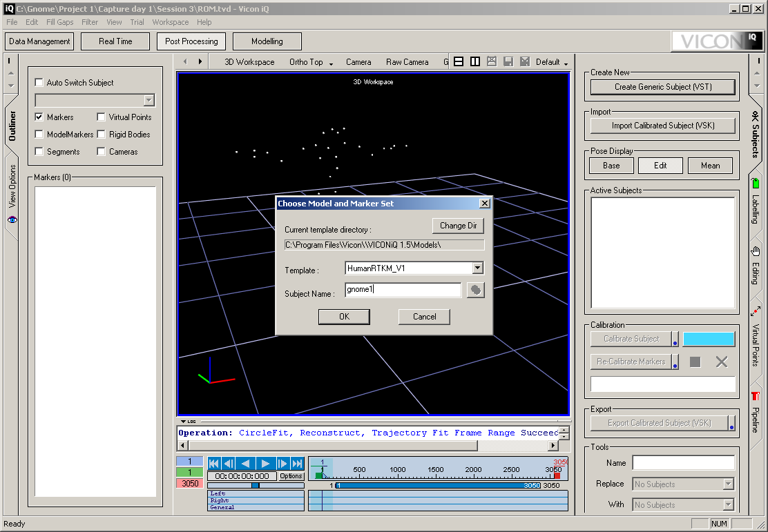Screen dimensions: 768x532
Task: Click the Subject Name text field
Action: pyautogui.click(x=403, y=290)
